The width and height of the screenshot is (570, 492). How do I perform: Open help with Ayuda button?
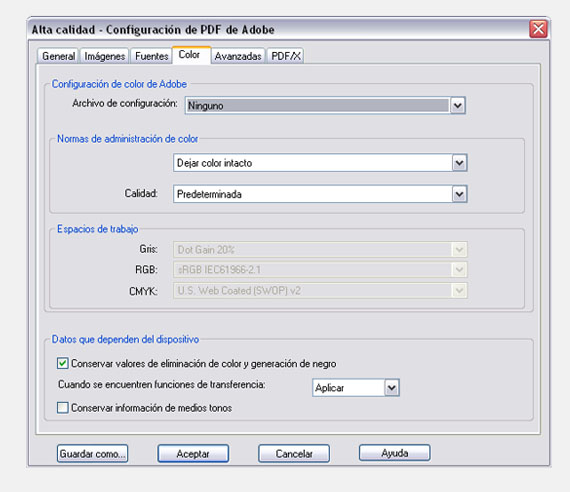[394, 453]
